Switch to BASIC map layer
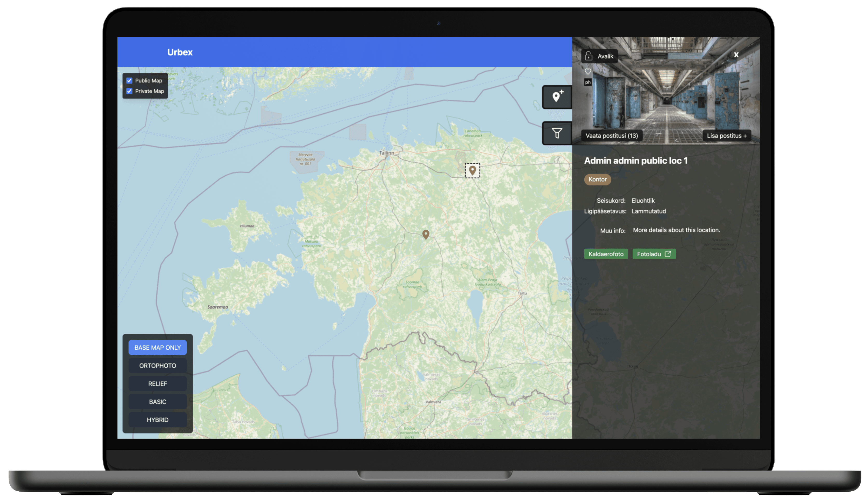 click(158, 402)
